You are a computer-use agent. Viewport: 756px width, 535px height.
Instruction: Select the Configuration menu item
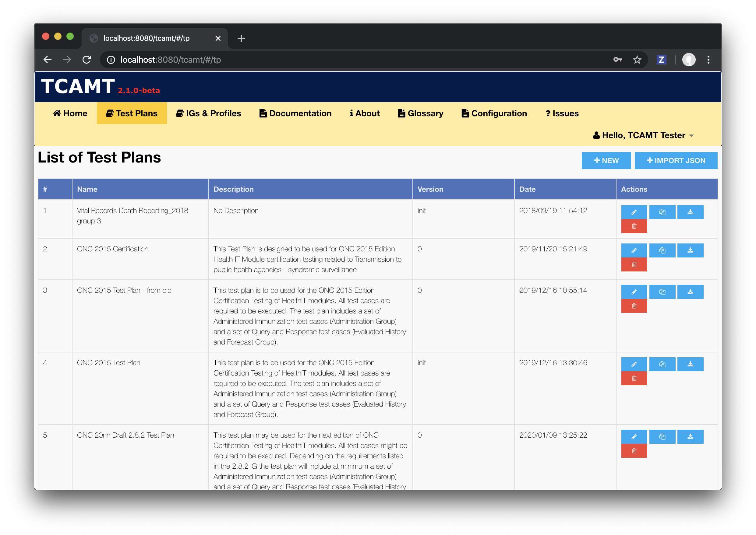pos(495,114)
